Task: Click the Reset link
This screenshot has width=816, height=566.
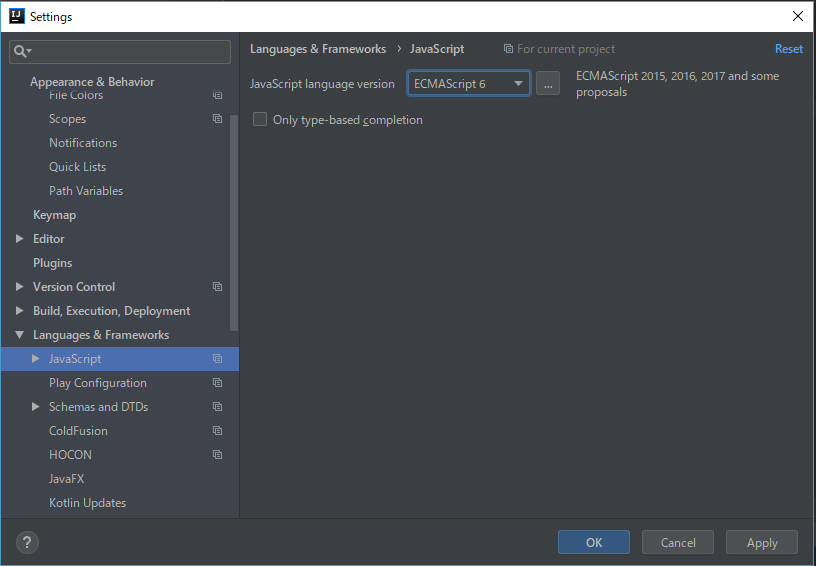Action: [788, 48]
